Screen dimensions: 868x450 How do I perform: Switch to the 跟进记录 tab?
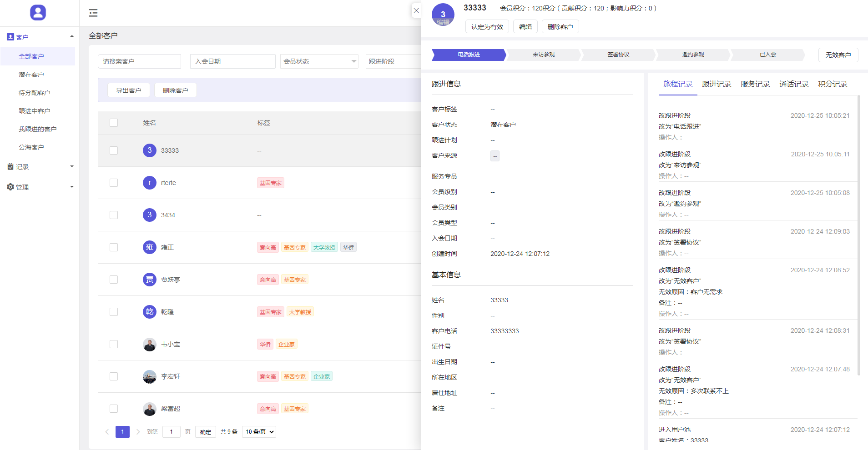717,84
